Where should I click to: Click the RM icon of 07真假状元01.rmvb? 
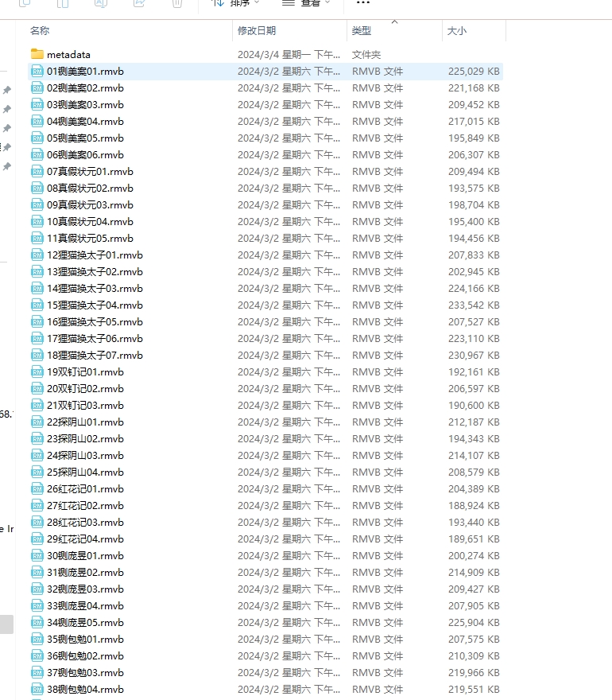(37, 172)
